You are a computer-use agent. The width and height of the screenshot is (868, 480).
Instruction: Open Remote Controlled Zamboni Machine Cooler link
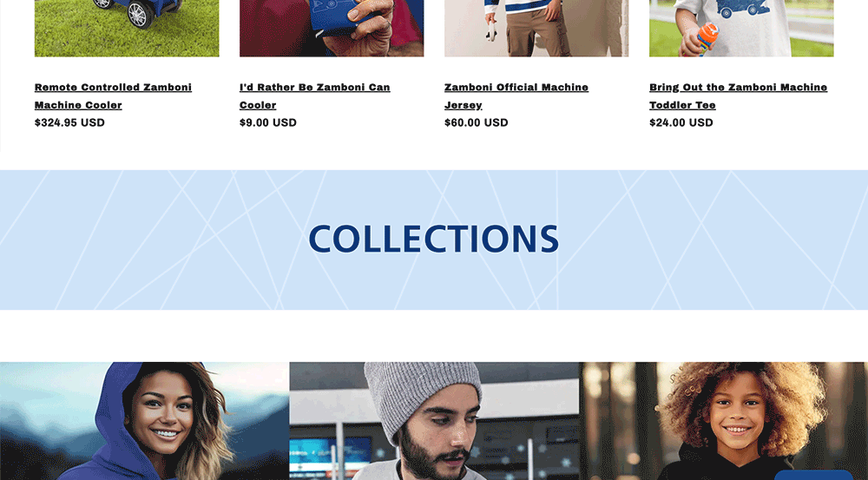[113, 95]
